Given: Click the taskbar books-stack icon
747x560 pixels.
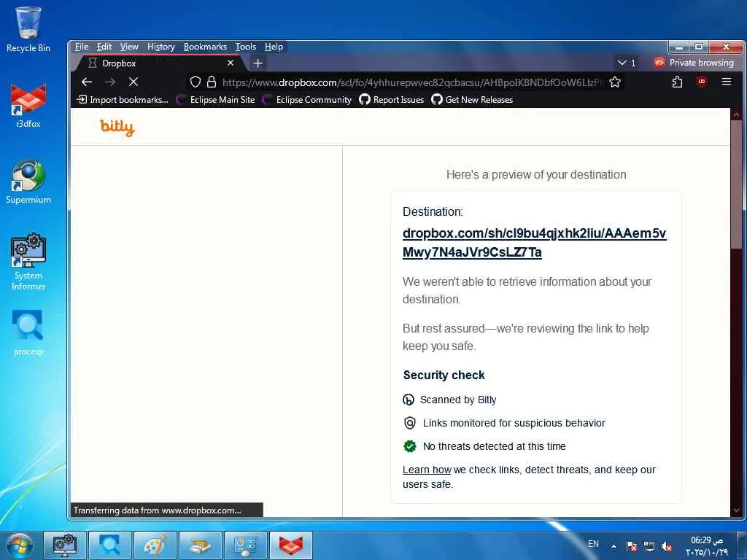Looking at the screenshot, I should (201, 545).
